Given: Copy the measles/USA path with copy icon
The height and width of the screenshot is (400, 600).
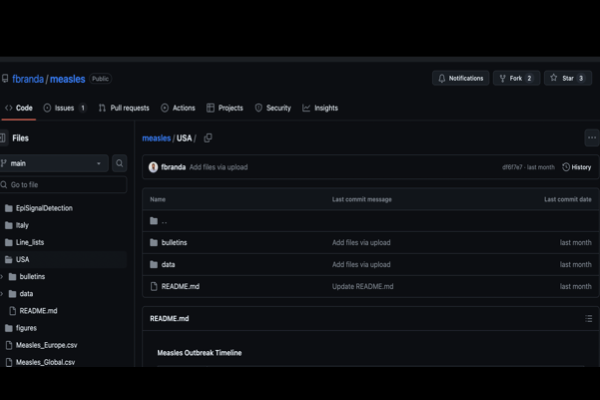Looking at the screenshot, I should coord(208,138).
